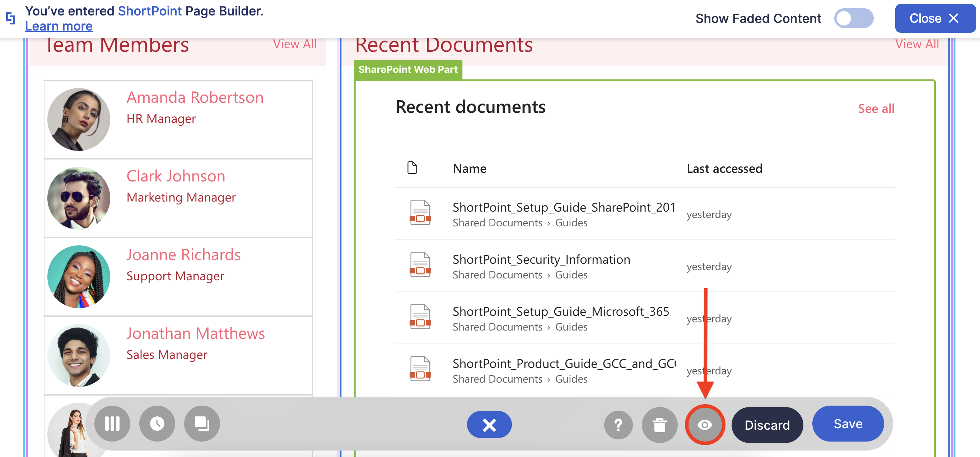Click the Close button in top bar

(934, 18)
